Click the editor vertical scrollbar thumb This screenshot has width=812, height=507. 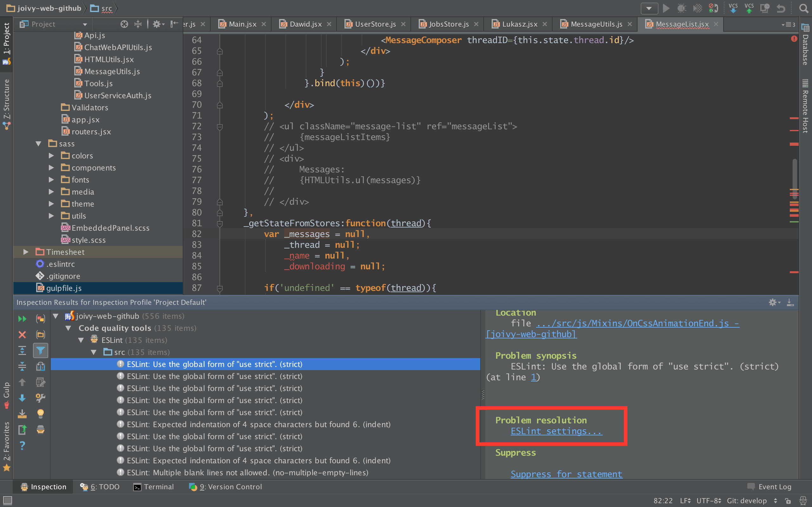click(x=795, y=174)
